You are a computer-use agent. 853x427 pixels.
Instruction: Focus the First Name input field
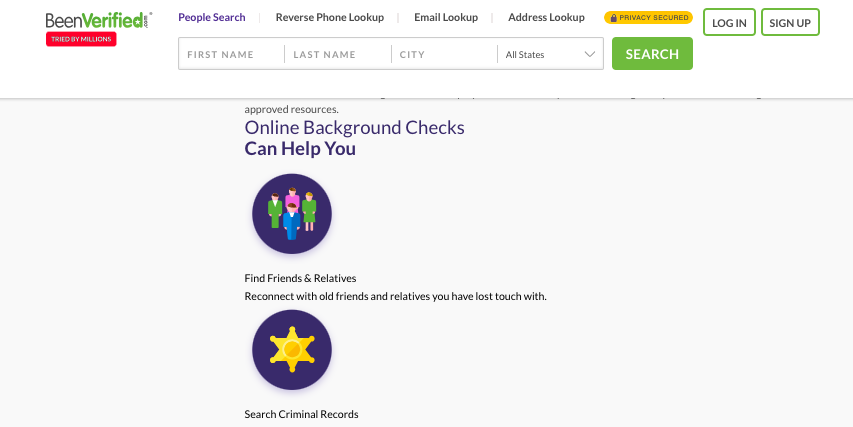click(x=232, y=54)
